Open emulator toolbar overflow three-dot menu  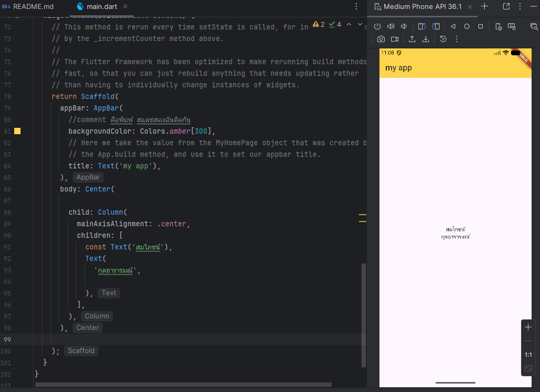[456, 39]
